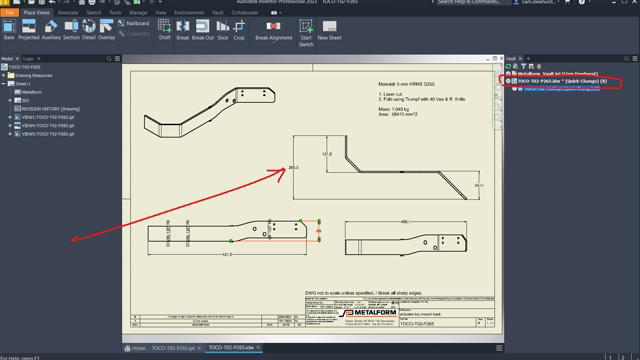Viewport: 640px width, 360px height.
Task: Switch to the Manage ribbon tab
Action: coord(138,13)
